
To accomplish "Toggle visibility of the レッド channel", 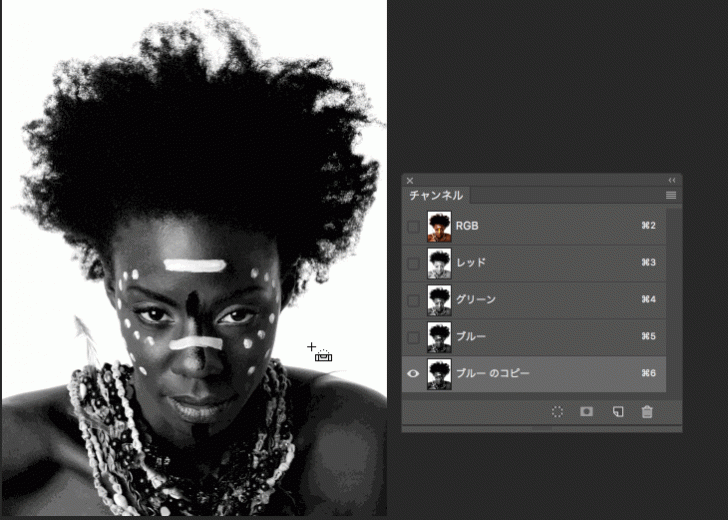I will 414,263.
